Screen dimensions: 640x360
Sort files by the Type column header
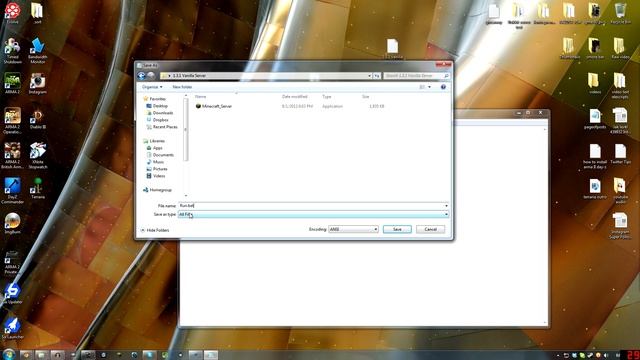point(327,97)
